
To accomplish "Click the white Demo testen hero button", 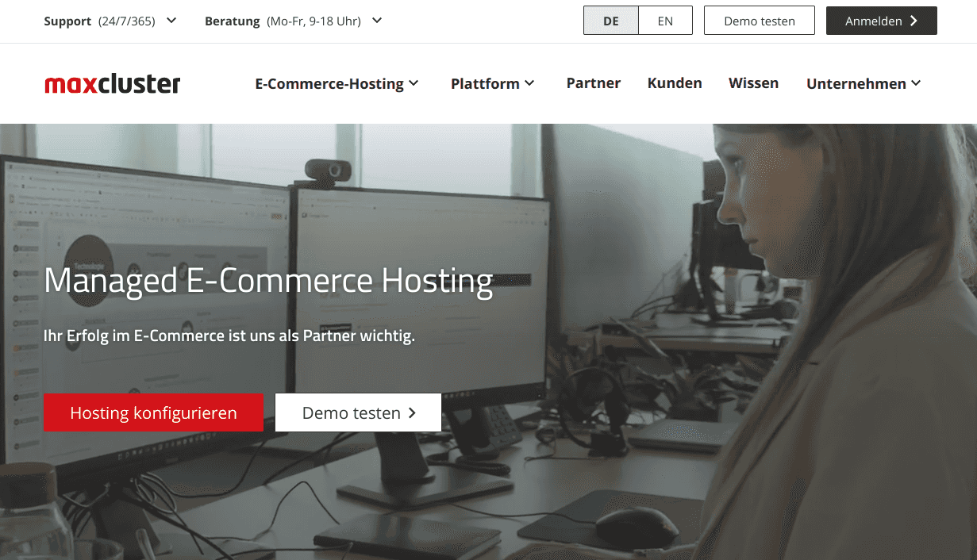I will pos(358,412).
